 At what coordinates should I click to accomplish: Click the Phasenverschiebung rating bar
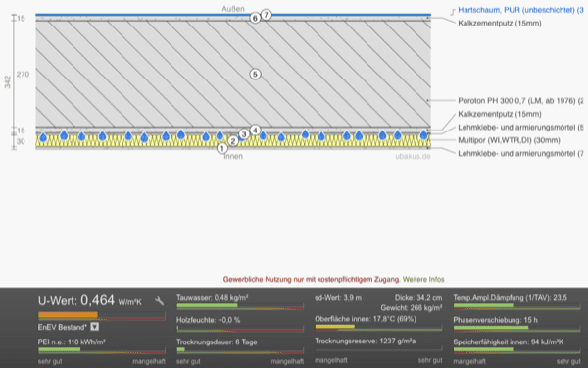(516, 329)
